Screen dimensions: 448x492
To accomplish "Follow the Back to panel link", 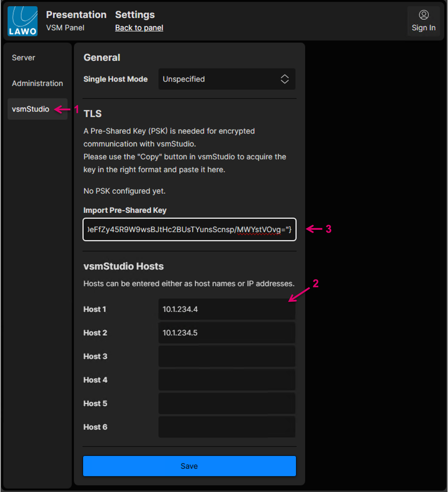I will [139, 28].
